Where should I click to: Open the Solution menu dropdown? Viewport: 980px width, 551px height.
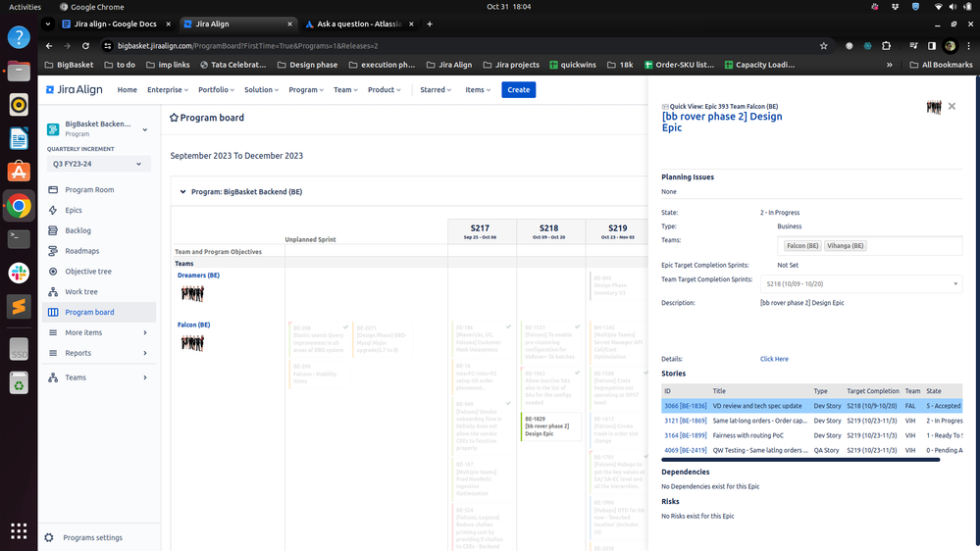(261, 90)
